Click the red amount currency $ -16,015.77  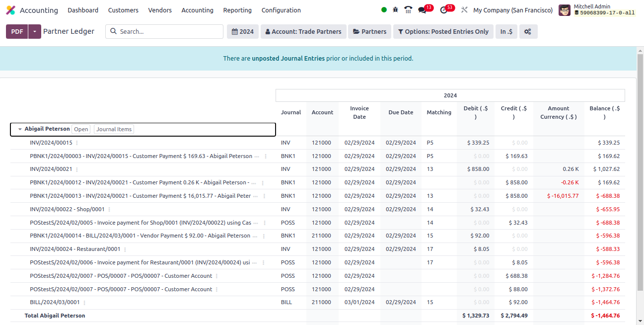pos(563,196)
